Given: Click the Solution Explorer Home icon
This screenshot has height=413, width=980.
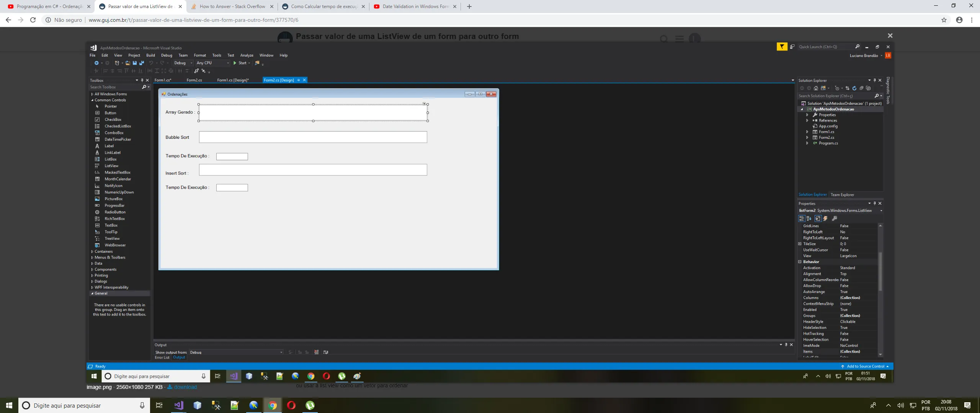Looking at the screenshot, I should point(816,88).
